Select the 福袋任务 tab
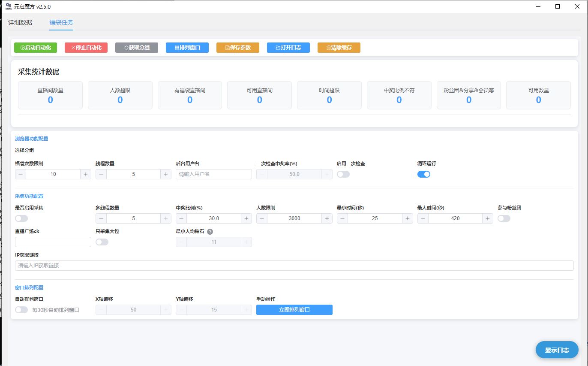 61,22
